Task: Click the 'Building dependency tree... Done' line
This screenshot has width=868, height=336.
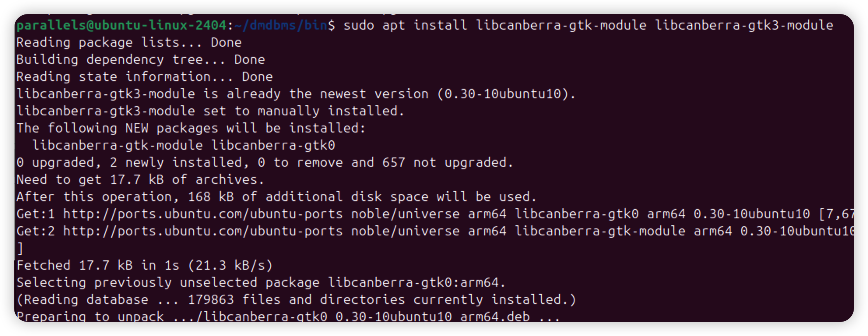Action: 141,60
